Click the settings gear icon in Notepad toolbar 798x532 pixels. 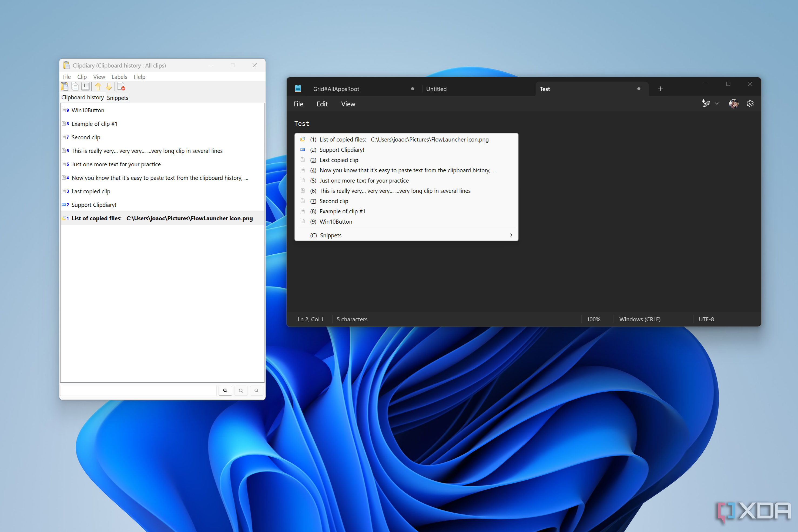click(x=750, y=103)
